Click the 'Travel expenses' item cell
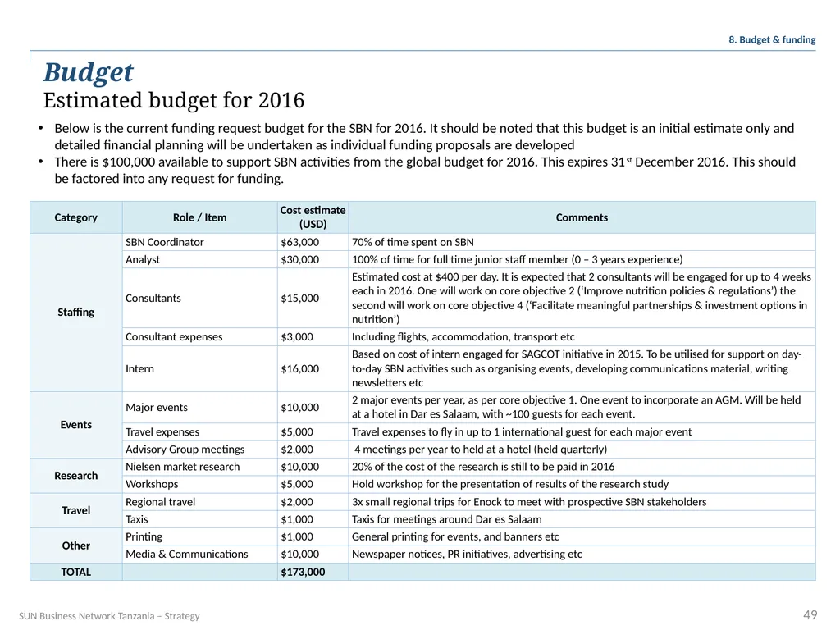Screen dimensions: 840x630 tap(200, 431)
